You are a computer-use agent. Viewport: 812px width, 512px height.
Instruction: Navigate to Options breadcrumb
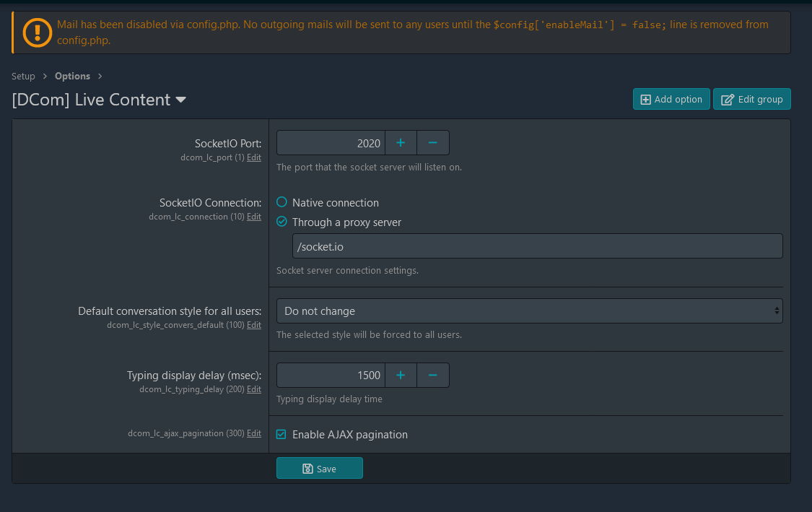pyautogui.click(x=72, y=77)
